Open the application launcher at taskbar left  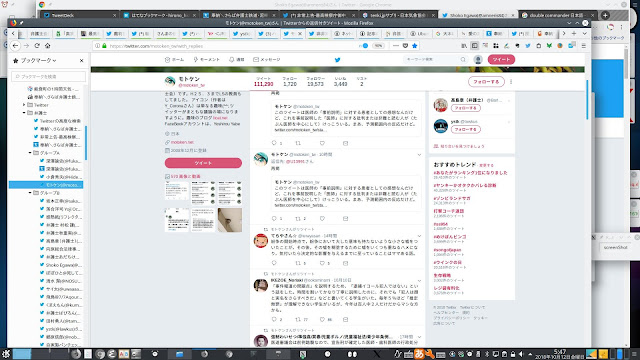coord(5,354)
